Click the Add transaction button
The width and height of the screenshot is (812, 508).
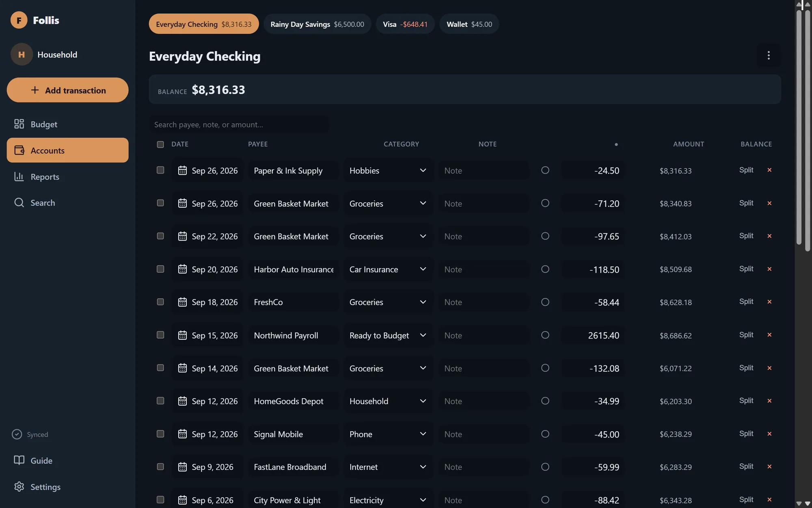(67, 90)
